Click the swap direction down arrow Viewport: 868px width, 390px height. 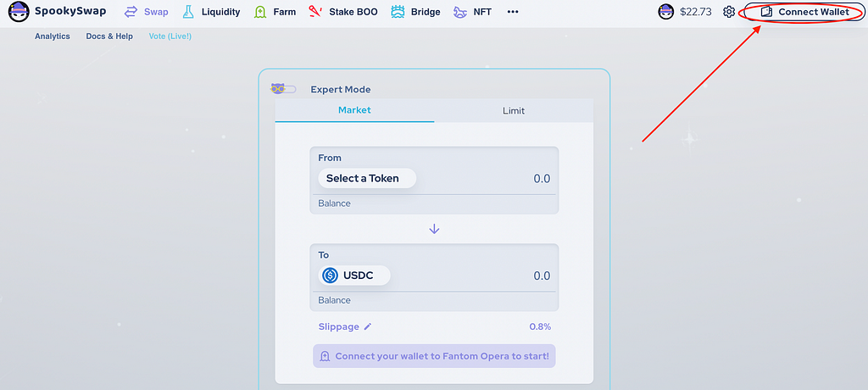pos(434,229)
